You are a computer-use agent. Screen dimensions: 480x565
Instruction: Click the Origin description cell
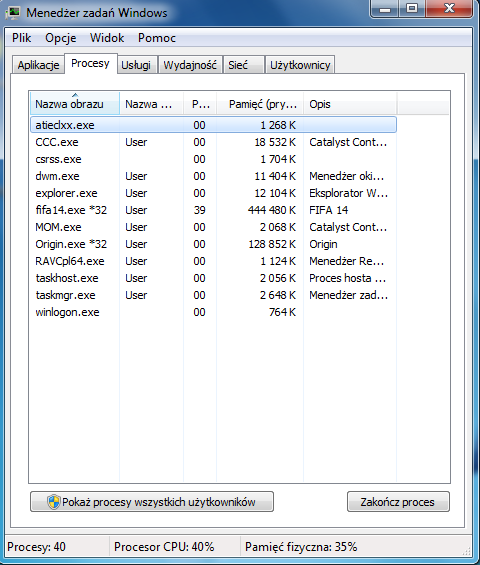point(323,244)
